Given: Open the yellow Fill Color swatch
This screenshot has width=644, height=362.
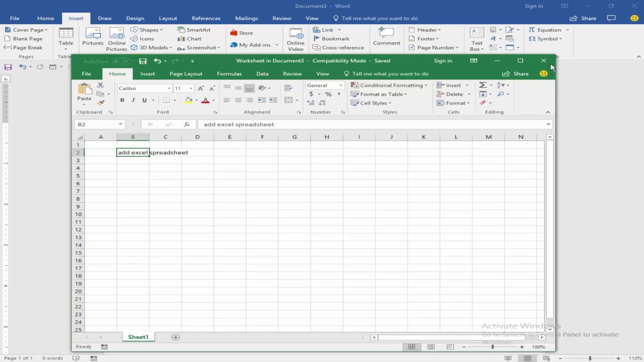Looking at the screenshot, I should pyautogui.click(x=188, y=100).
